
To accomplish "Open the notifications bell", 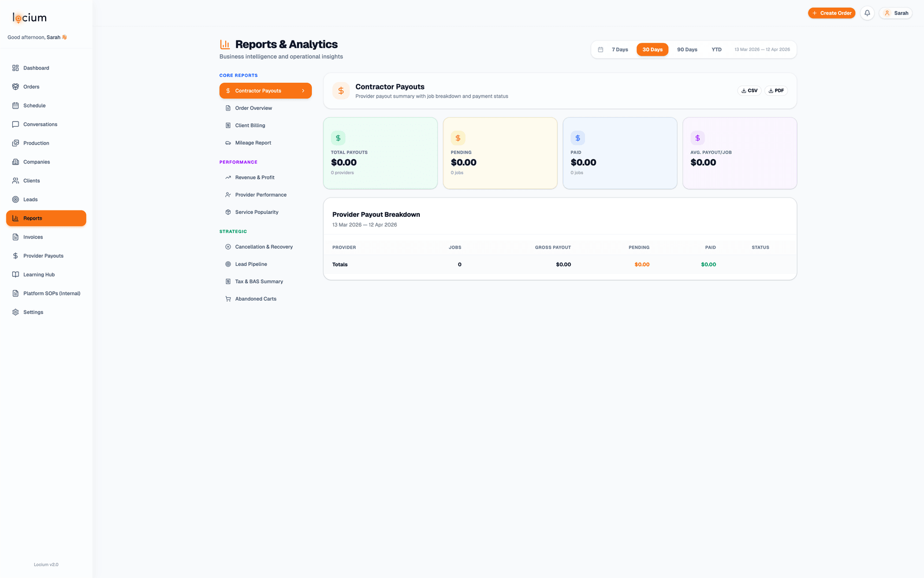I will [x=867, y=13].
